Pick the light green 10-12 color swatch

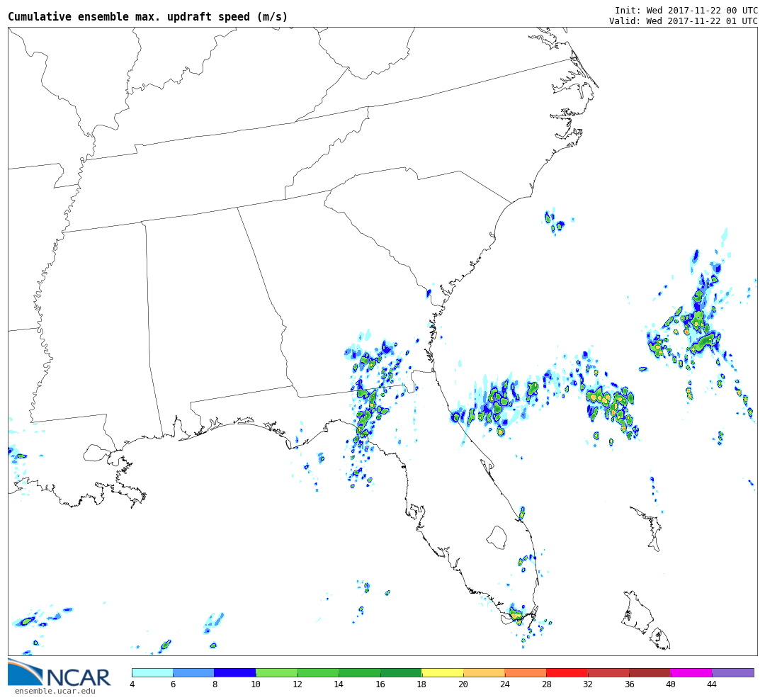pyautogui.click(x=277, y=672)
